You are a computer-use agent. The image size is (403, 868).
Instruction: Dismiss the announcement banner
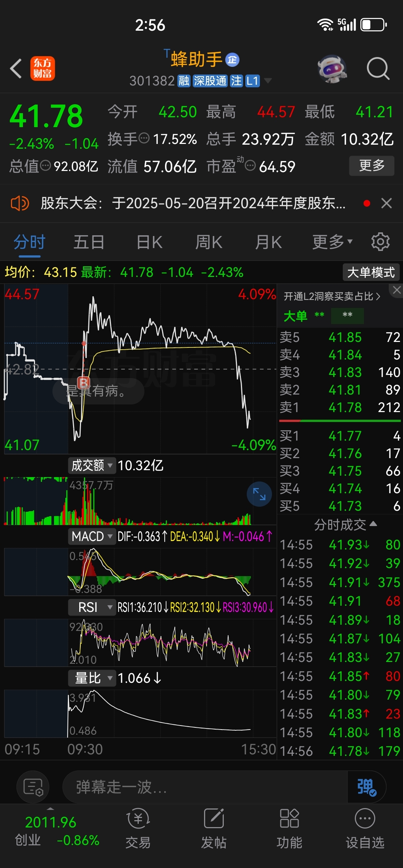(387, 203)
